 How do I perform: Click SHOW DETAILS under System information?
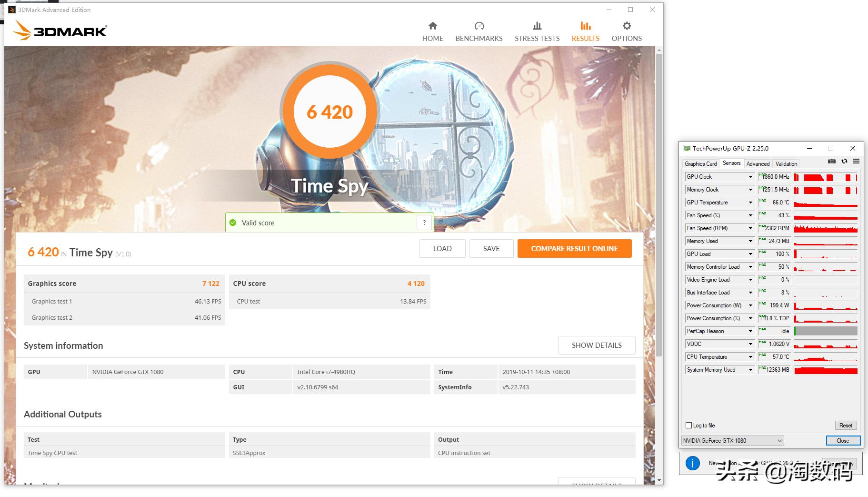596,345
